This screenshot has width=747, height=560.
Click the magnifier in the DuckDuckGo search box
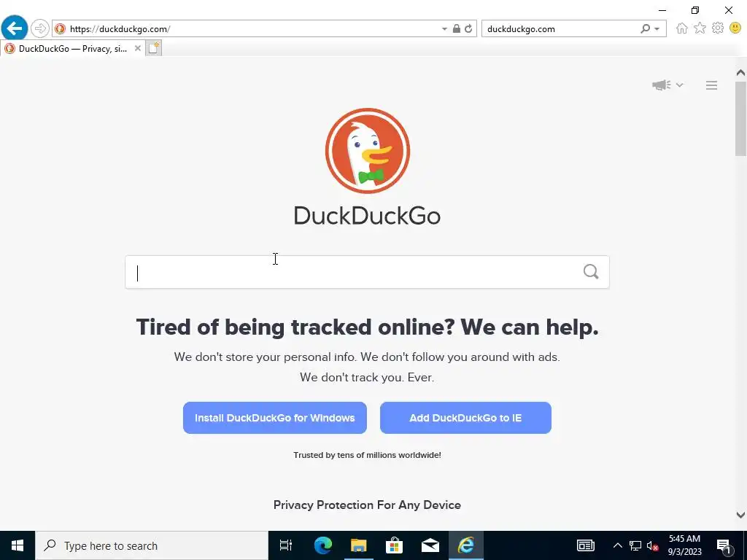pyautogui.click(x=591, y=272)
